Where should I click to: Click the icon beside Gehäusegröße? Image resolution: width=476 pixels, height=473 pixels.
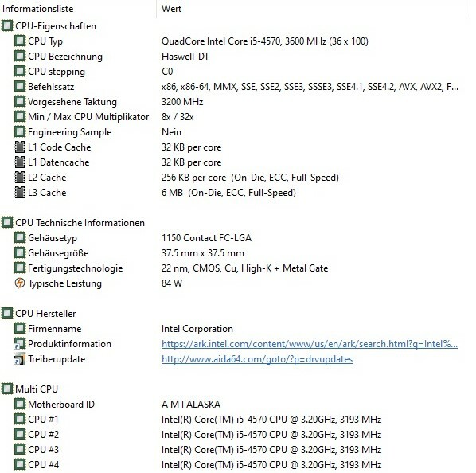tap(20, 253)
